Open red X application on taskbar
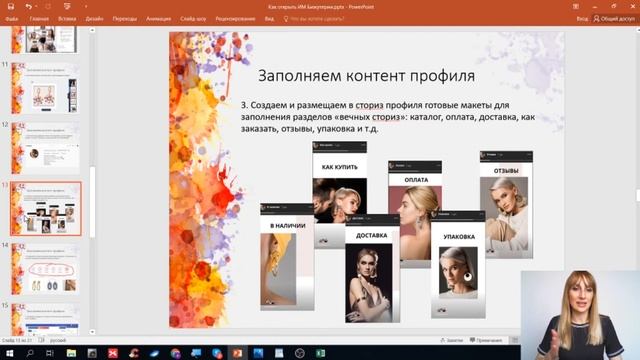 (113, 353)
